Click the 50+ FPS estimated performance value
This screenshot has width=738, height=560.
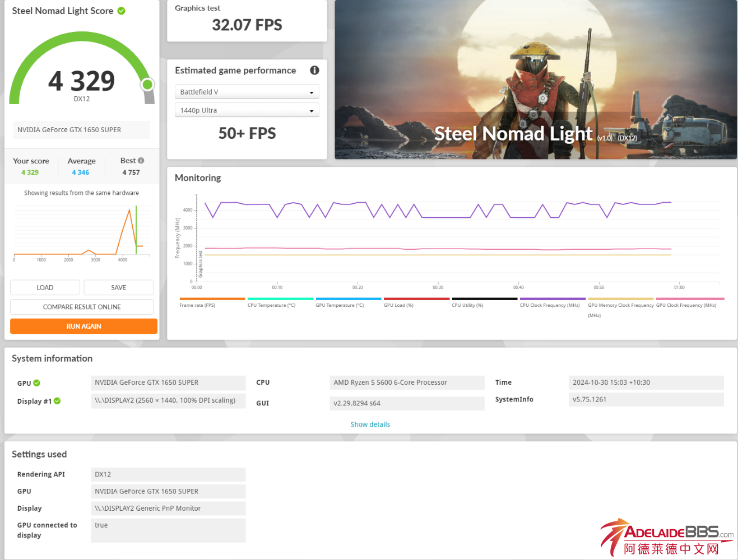pos(247,133)
